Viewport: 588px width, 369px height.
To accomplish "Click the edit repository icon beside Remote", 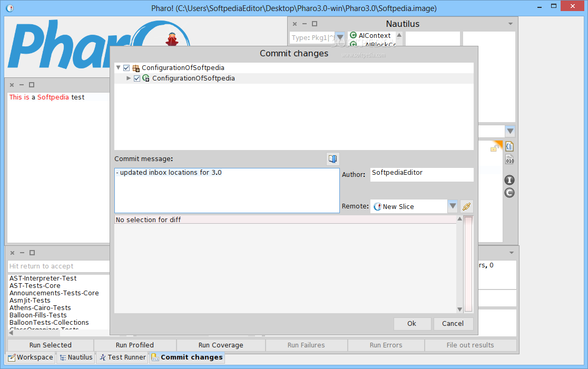I will [466, 206].
